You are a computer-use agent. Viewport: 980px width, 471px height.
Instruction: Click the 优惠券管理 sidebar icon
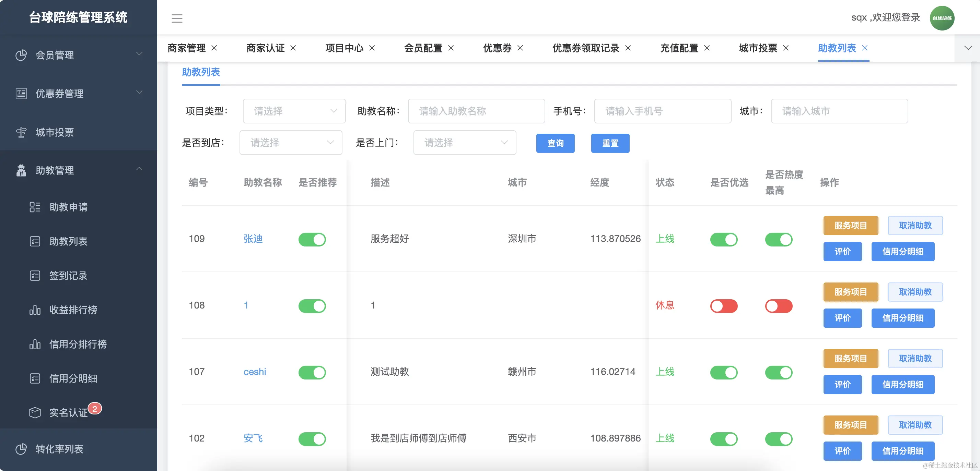21,94
